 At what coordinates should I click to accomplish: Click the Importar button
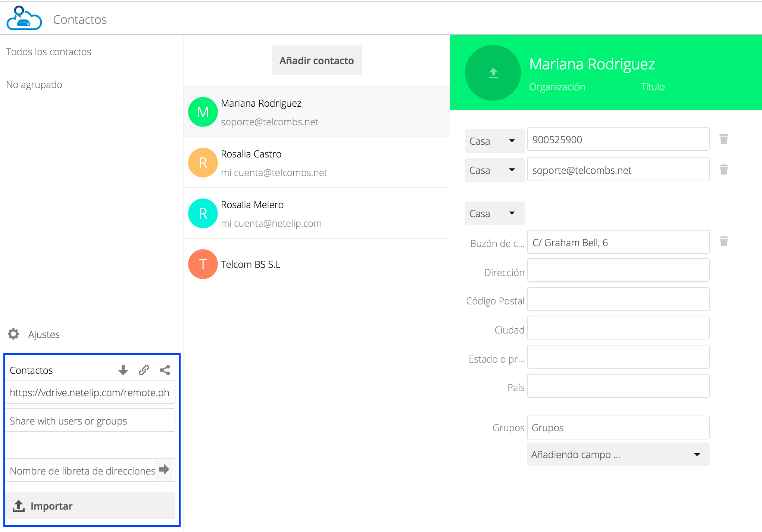(90, 506)
